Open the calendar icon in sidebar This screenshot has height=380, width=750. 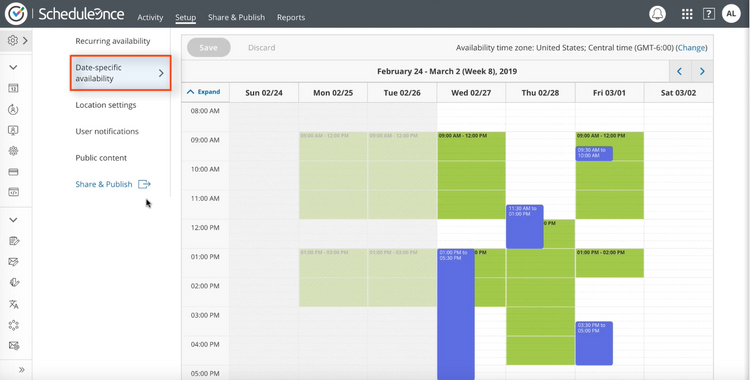[x=13, y=88]
